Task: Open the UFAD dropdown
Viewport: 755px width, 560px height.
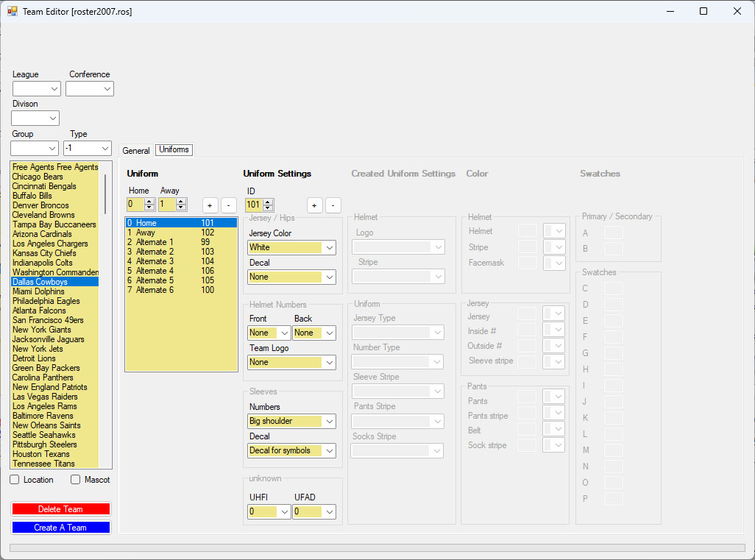Action: (314, 511)
